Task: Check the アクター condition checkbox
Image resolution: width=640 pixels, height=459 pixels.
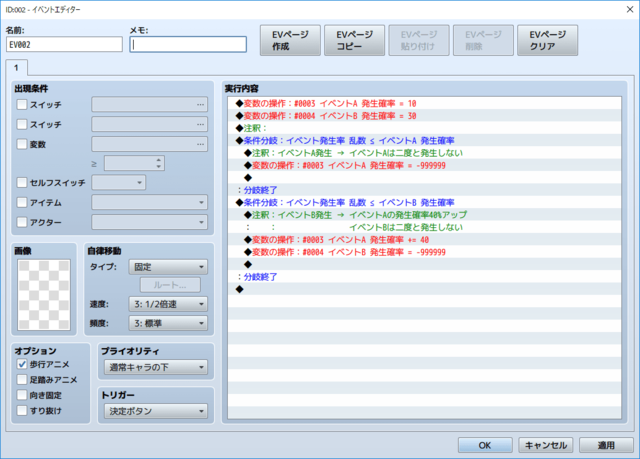Action: [22, 222]
